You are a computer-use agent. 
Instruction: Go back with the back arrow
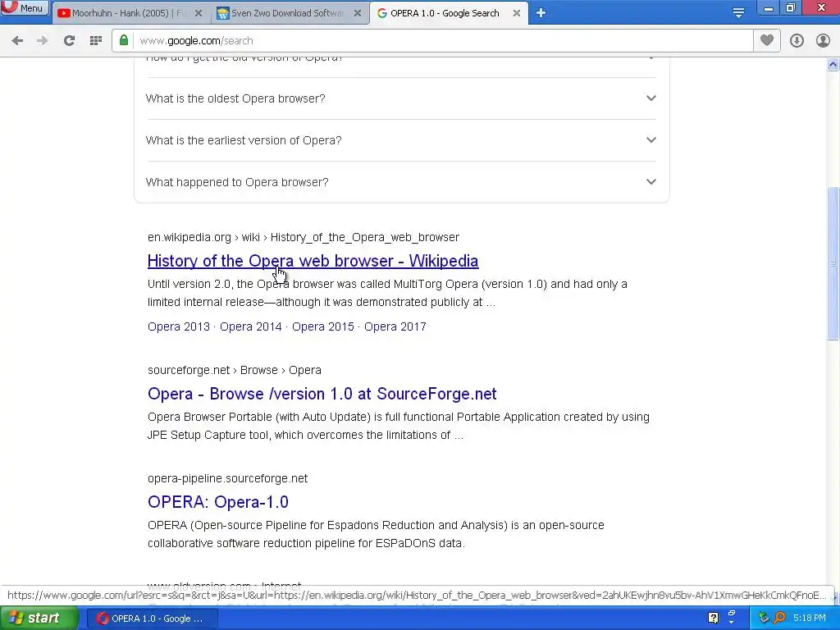(17, 41)
